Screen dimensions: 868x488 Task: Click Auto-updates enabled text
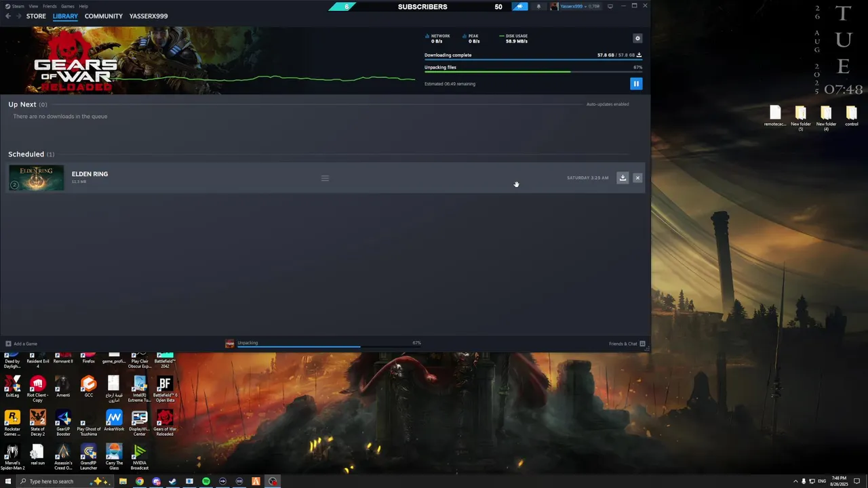pyautogui.click(x=608, y=104)
